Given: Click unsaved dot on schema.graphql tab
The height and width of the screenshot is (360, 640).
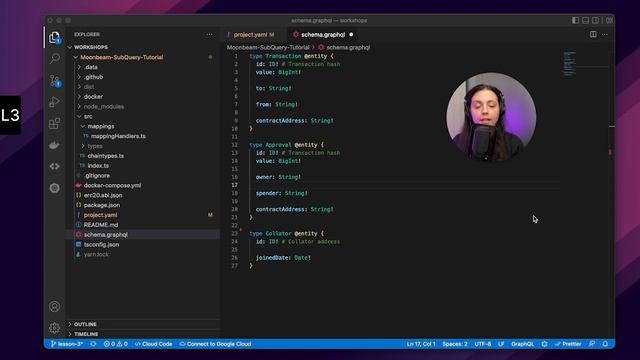Looking at the screenshot, I should tap(351, 35).
